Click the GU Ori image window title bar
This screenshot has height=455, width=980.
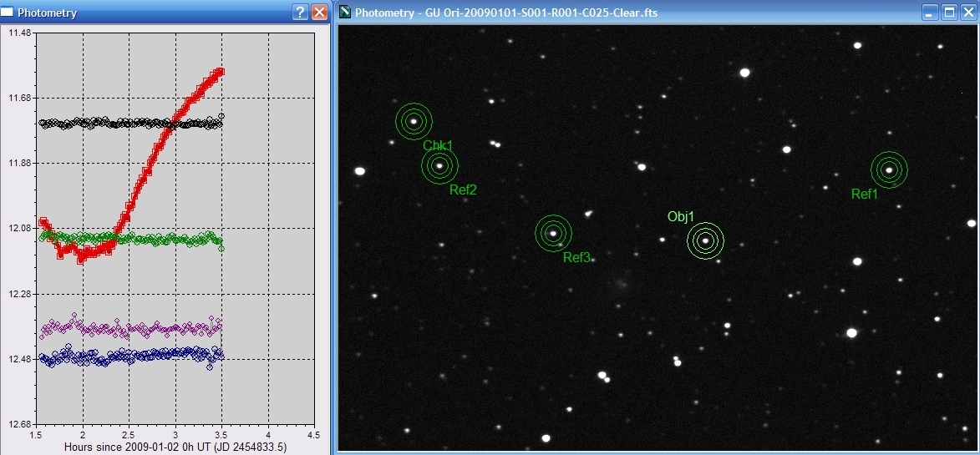(x=627, y=13)
